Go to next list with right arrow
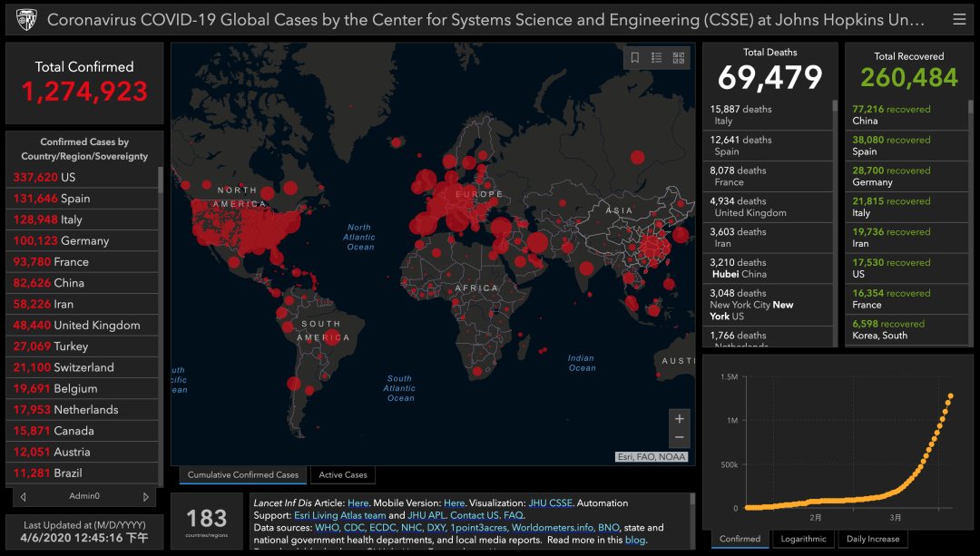The height and width of the screenshot is (556, 980). coord(145,497)
